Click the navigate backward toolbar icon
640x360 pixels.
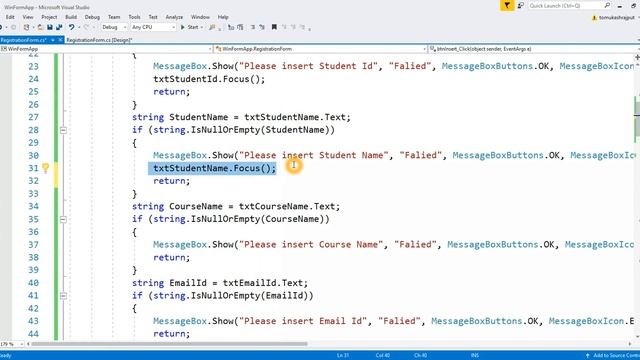(x=1, y=27)
